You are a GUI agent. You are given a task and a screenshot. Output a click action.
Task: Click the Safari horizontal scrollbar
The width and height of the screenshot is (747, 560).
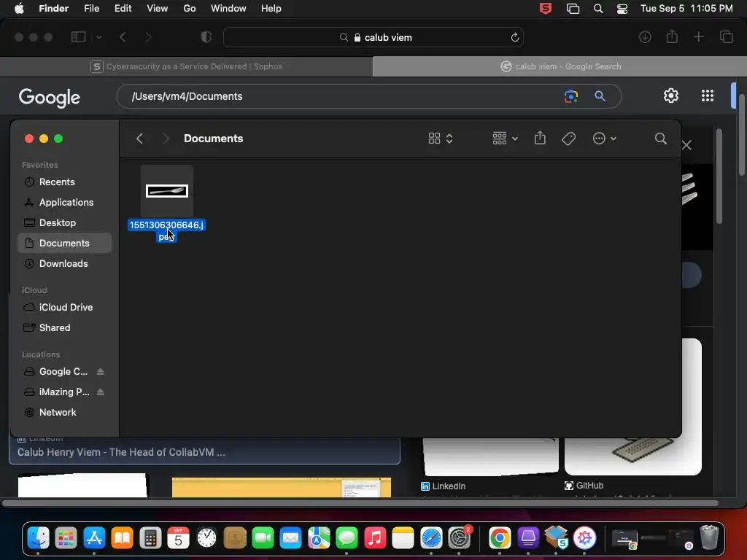(360, 503)
